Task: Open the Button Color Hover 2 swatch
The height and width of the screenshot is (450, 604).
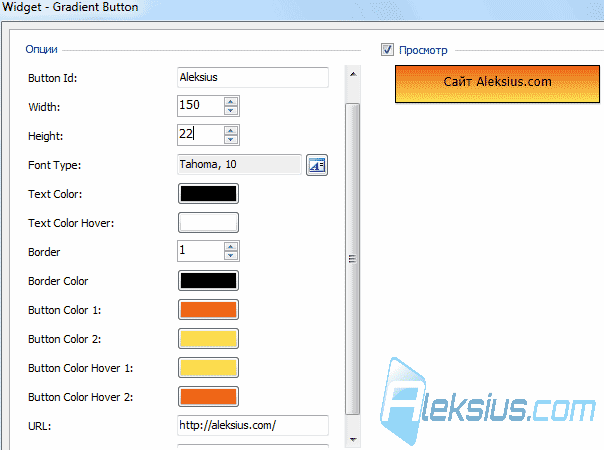Action: click(208, 396)
